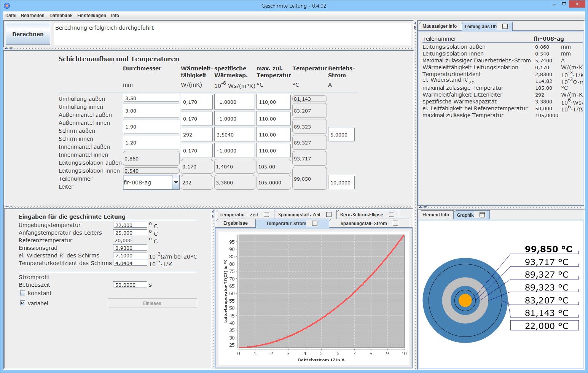Click the application icon in title bar

tap(6, 6)
